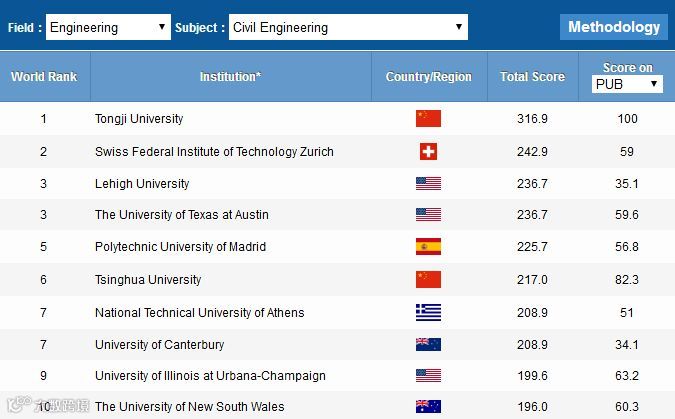This screenshot has height=419, width=675.
Task: Select total score 217.0
Action: tap(533, 280)
